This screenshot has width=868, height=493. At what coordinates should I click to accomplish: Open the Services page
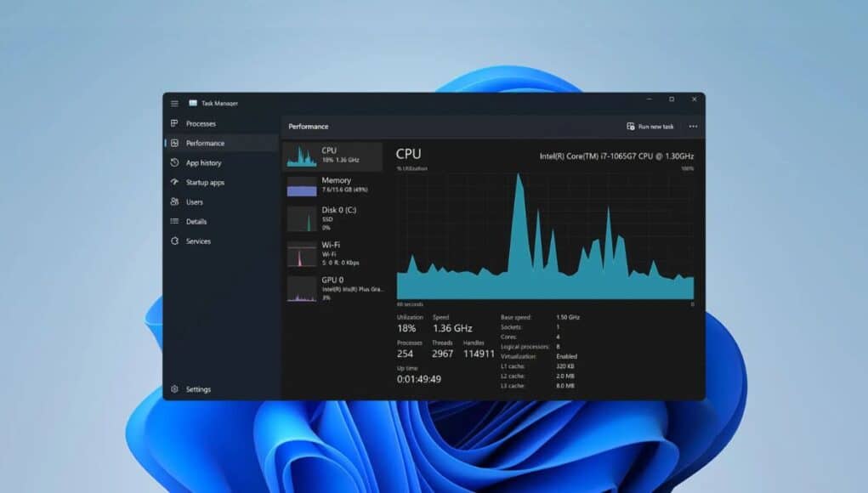[198, 241]
